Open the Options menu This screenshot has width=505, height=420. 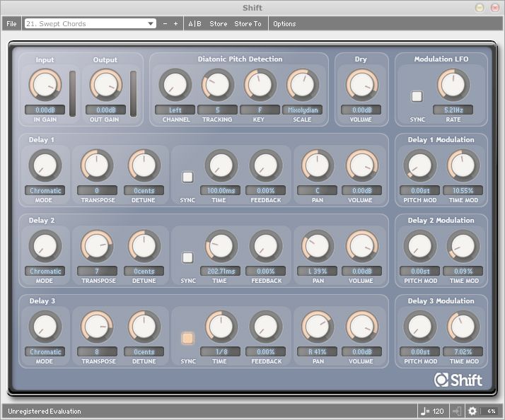[x=284, y=24]
